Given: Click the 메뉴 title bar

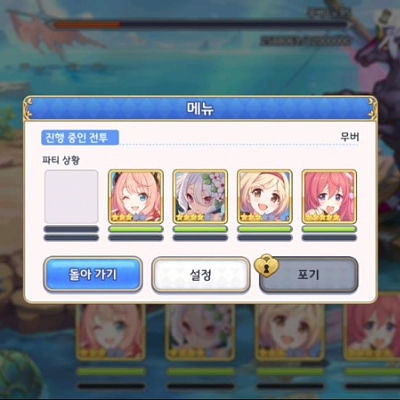Looking at the screenshot, I should (200, 108).
